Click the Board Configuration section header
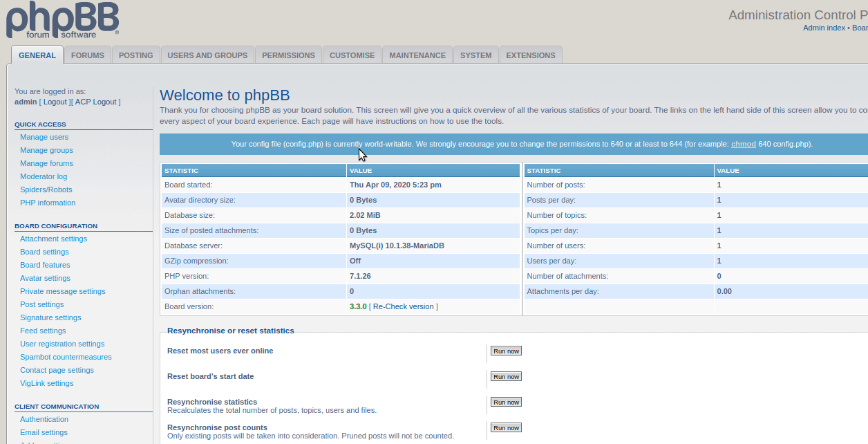868x444 pixels. (x=56, y=226)
